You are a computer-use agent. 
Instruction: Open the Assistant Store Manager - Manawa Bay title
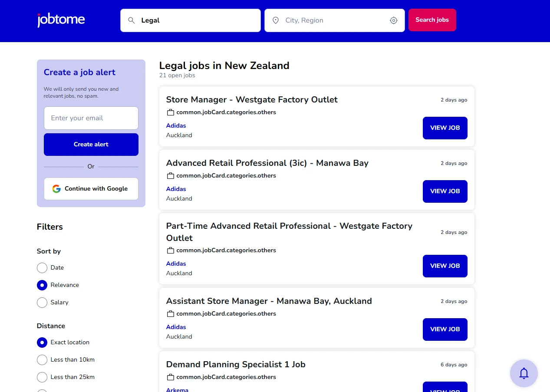pos(269,301)
